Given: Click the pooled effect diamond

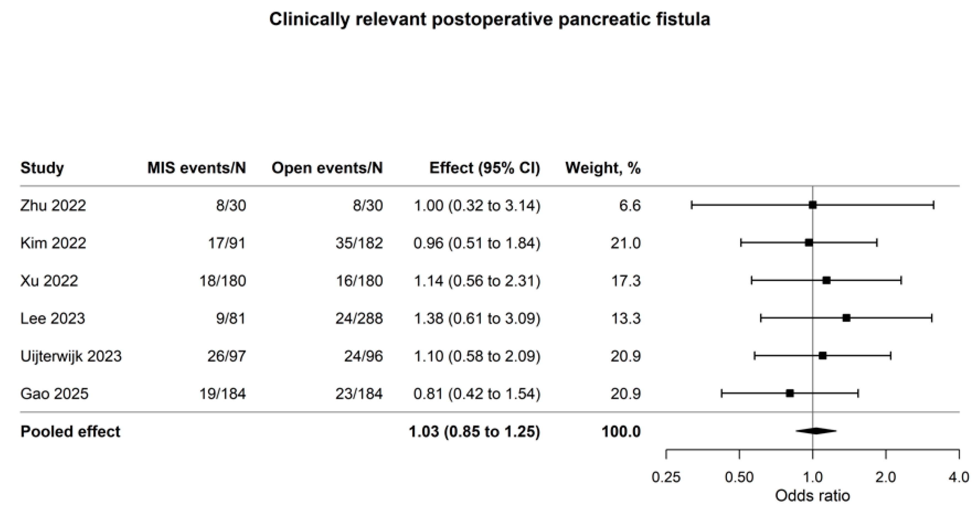Looking at the screenshot, I should tap(816, 431).
